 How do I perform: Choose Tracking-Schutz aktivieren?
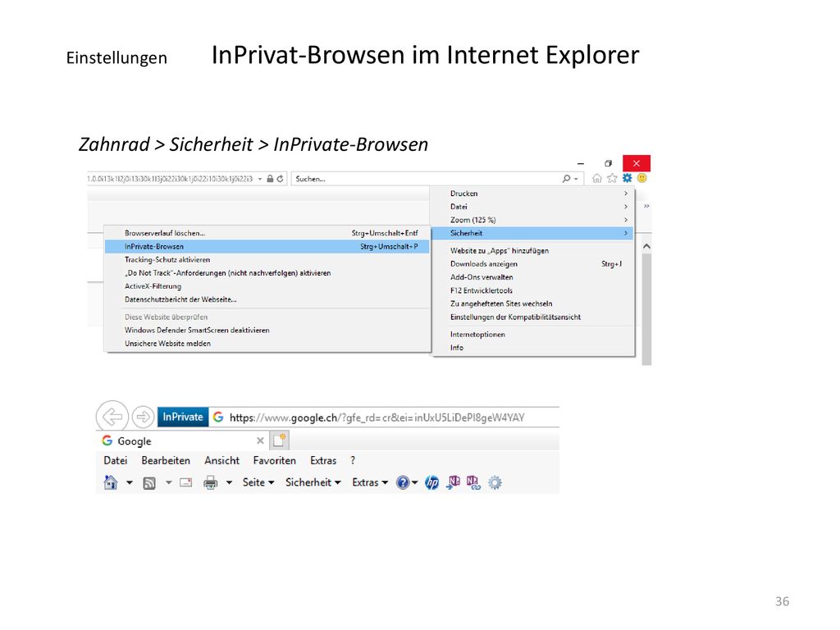pyautogui.click(x=267, y=259)
